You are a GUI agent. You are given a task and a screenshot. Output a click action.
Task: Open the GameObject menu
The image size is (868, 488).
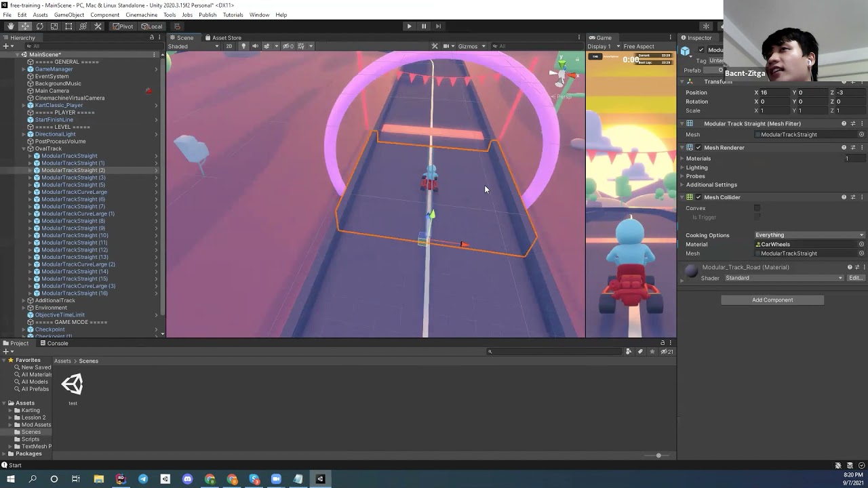tap(68, 15)
